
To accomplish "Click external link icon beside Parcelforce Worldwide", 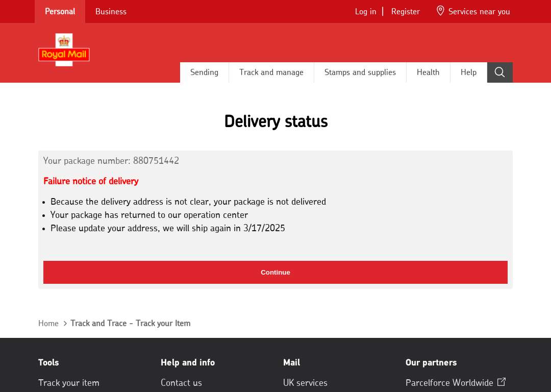I will [x=502, y=382].
